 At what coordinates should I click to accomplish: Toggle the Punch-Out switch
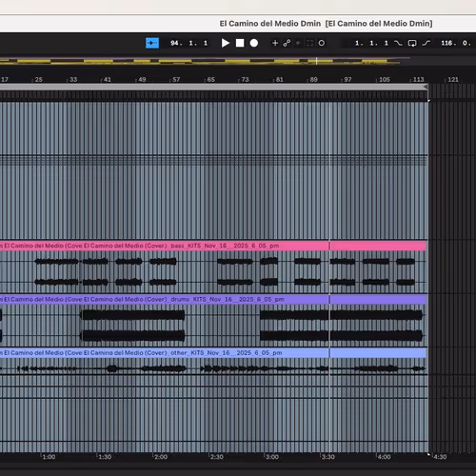(426, 43)
